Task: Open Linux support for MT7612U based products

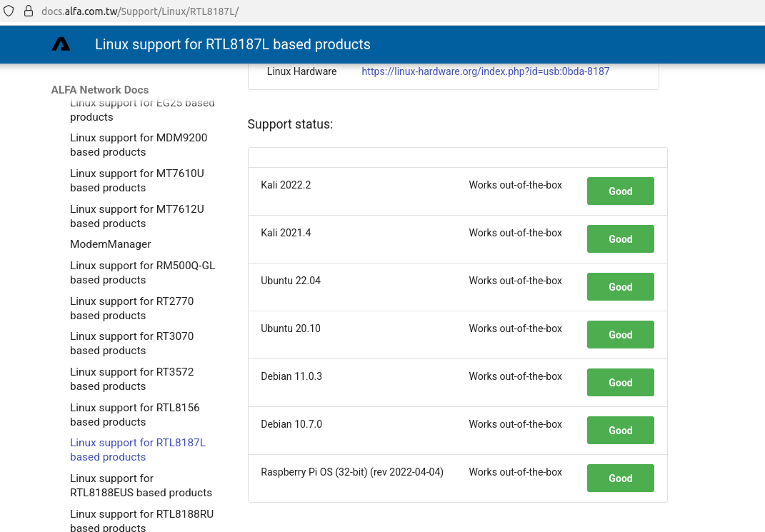Action: pos(137,216)
